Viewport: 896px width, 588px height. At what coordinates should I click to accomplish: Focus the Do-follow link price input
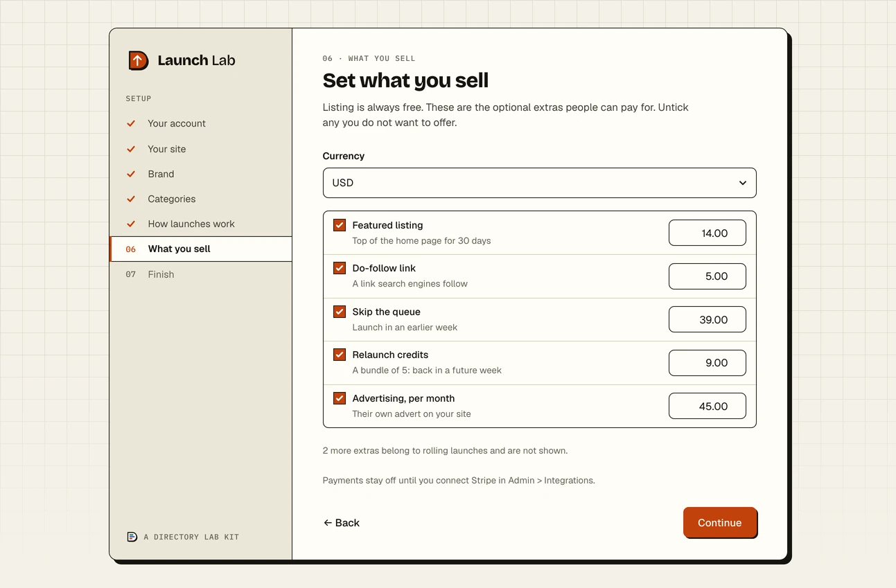(708, 276)
